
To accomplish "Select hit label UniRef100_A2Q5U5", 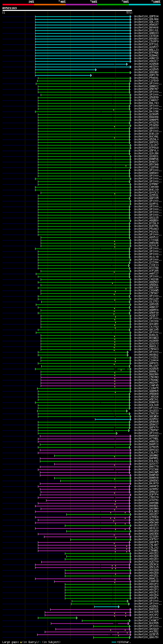I will click(146, 369).
